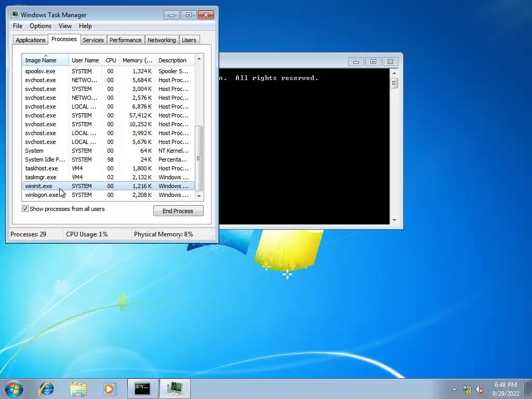Screen dimensions: 532x399
Task: Activate Task Manager taskbar button
Action: [x=175, y=389]
